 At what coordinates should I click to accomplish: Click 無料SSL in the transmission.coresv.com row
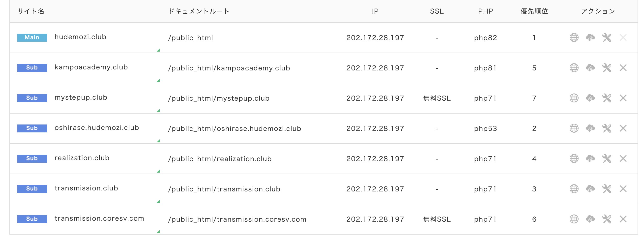click(437, 219)
